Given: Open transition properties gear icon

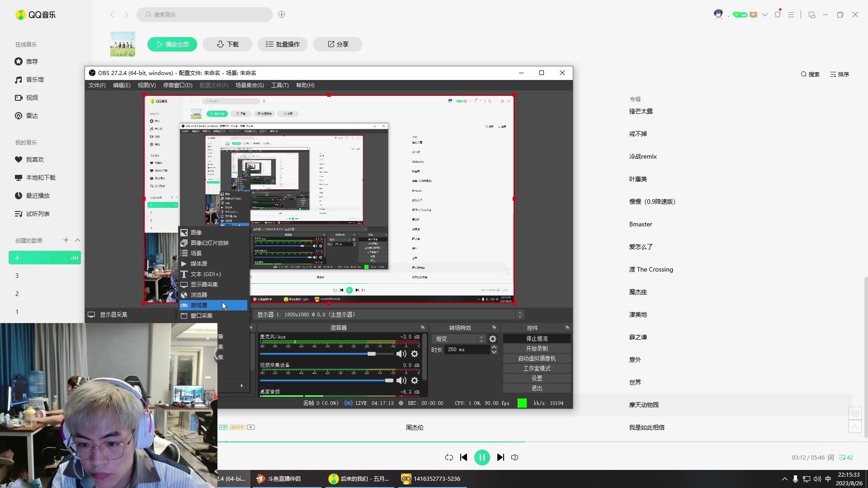Looking at the screenshot, I should pyautogui.click(x=493, y=339).
